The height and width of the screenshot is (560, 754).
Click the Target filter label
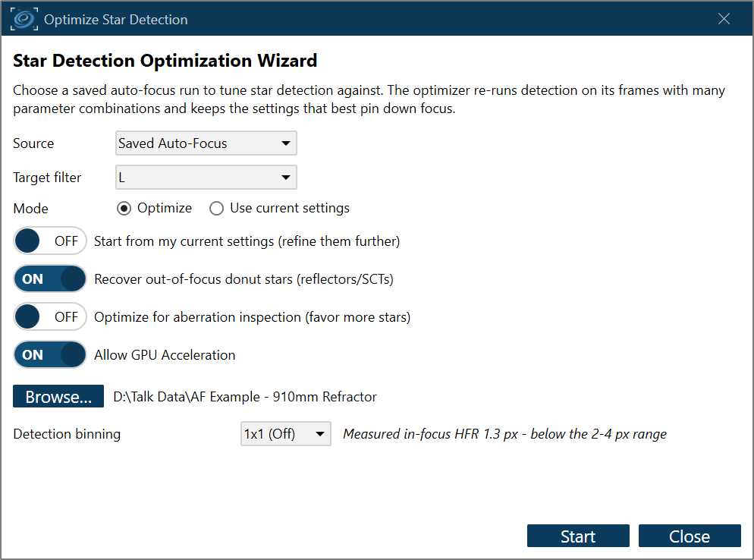(x=47, y=178)
